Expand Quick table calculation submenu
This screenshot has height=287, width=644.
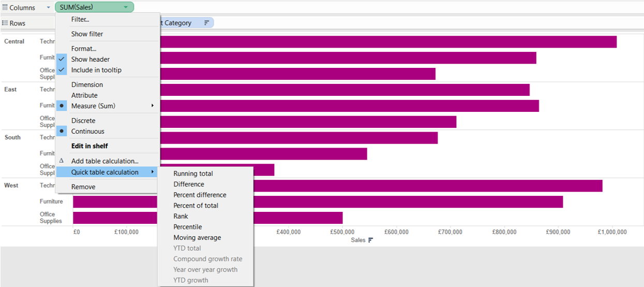(105, 172)
